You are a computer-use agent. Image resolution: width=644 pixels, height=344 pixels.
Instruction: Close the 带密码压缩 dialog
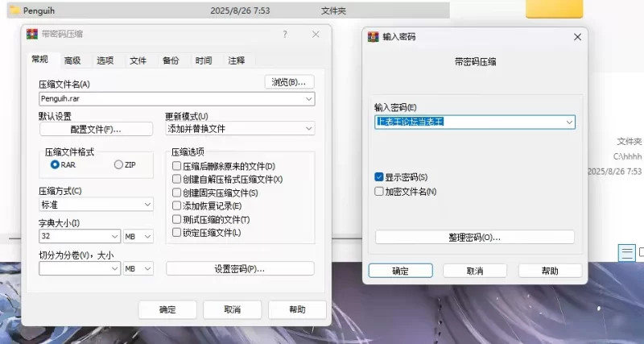[316, 35]
